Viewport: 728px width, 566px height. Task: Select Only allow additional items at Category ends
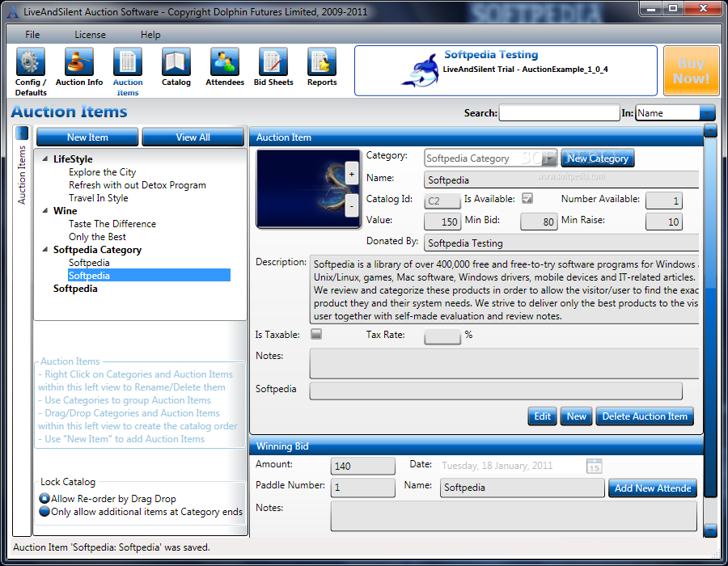(x=44, y=511)
